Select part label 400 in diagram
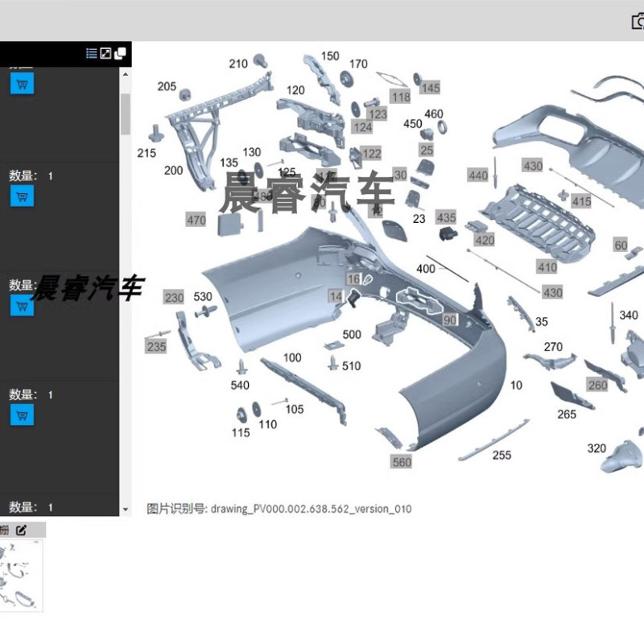Screen dimensions: 644x644 (426, 269)
